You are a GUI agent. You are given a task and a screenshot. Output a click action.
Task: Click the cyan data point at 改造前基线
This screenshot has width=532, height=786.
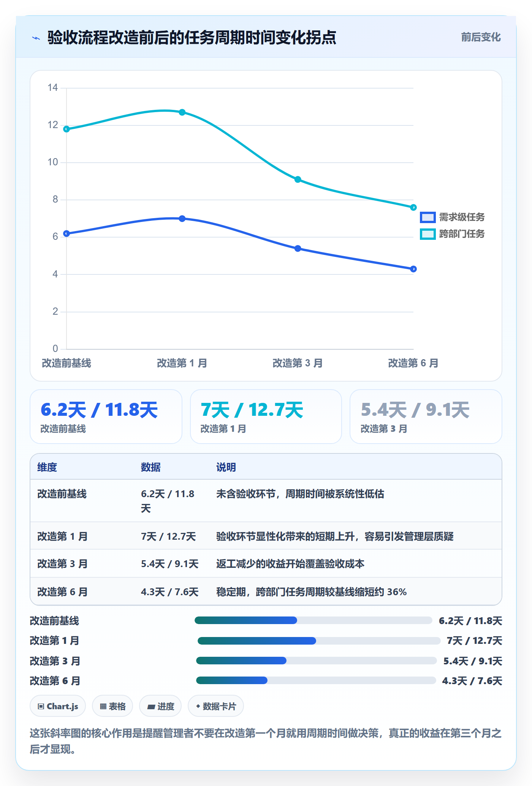[x=66, y=129]
